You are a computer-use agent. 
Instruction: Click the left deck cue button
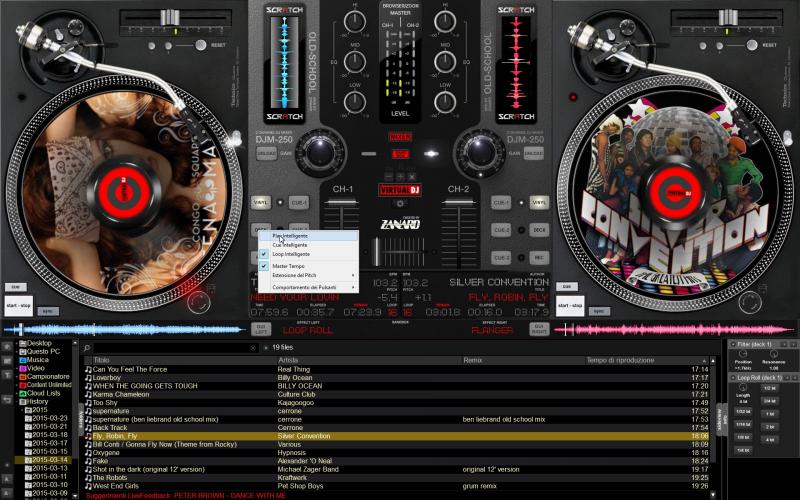(16, 287)
